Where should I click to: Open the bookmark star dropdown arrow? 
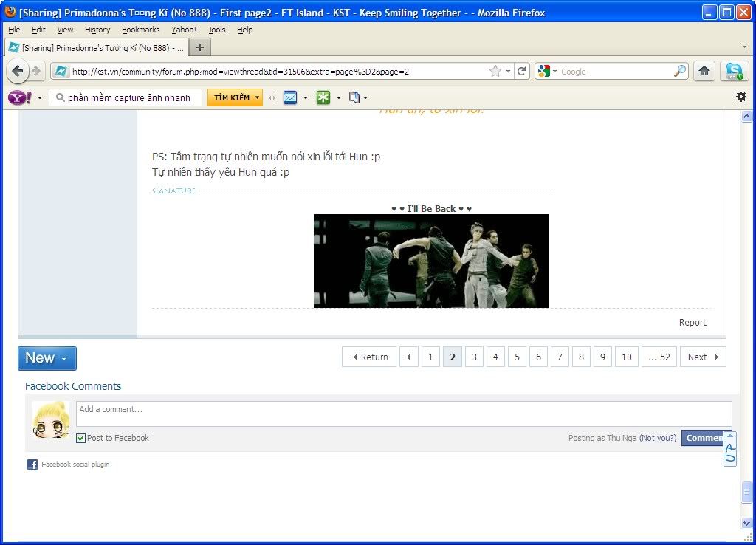(508, 72)
